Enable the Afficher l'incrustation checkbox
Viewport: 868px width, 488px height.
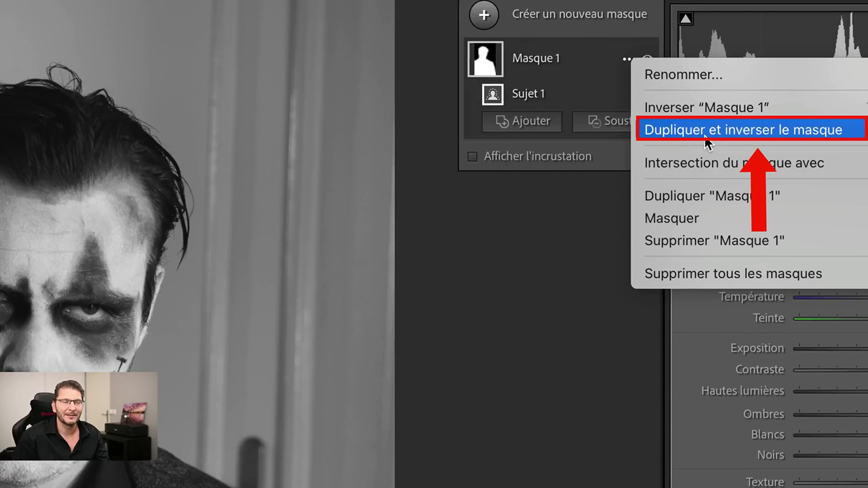click(x=472, y=157)
